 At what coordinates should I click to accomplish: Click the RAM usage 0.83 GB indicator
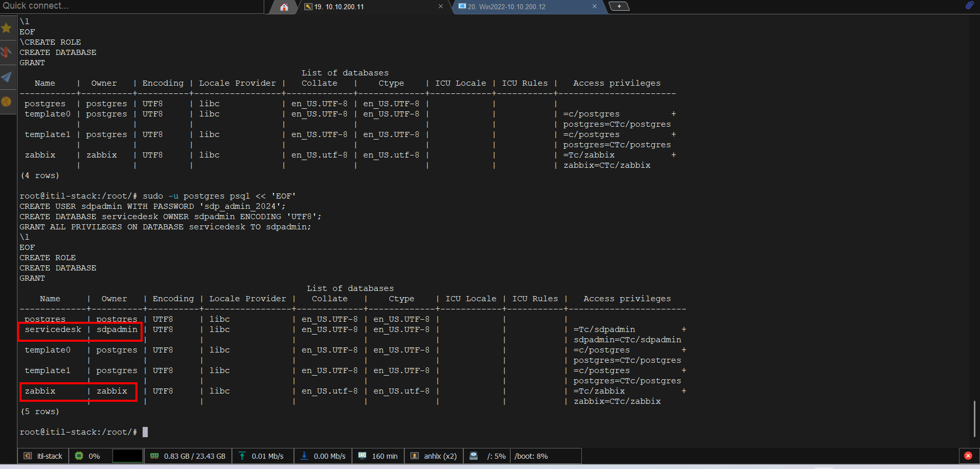coord(188,456)
